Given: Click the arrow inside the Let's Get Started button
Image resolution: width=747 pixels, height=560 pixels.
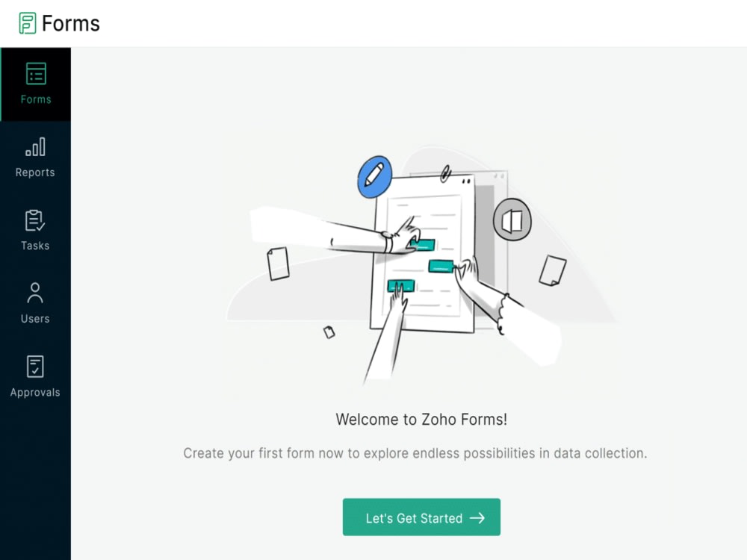Looking at the screenshot, I should [479, 517].
